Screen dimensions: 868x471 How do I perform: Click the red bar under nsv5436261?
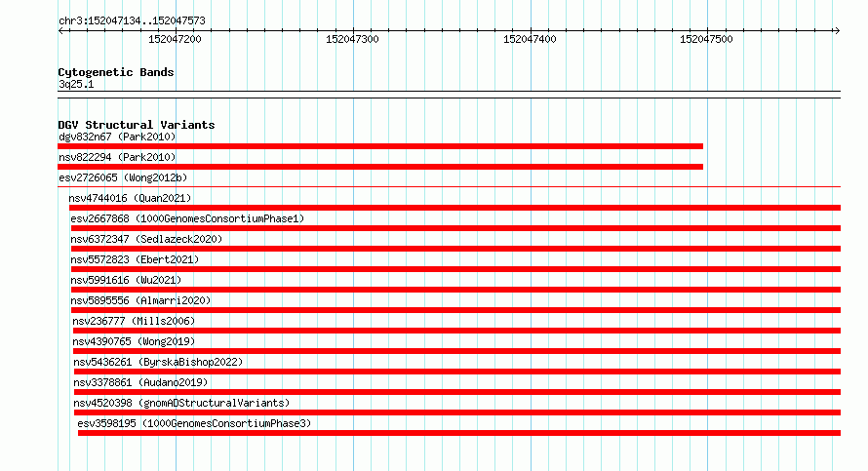coord(457,372)
